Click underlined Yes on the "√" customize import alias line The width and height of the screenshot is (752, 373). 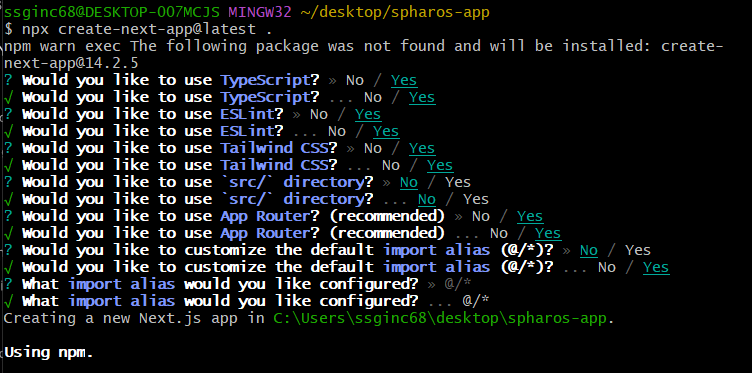(656, 268)
